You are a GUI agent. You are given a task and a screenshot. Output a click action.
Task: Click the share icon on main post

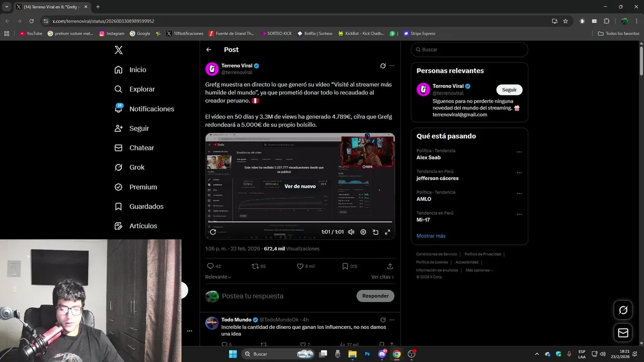390,266
